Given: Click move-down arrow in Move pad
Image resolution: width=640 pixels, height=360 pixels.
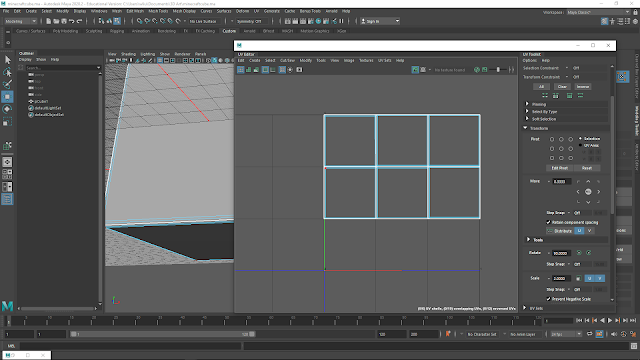Looking at the screenshot, I should pyautogui.click(x=588, y=202).
